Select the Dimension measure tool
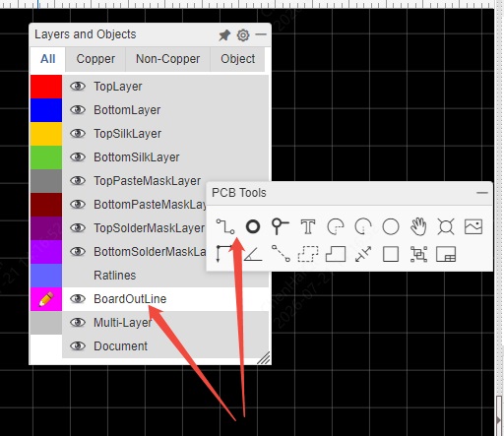504x436 pixels. pos(363,254)
